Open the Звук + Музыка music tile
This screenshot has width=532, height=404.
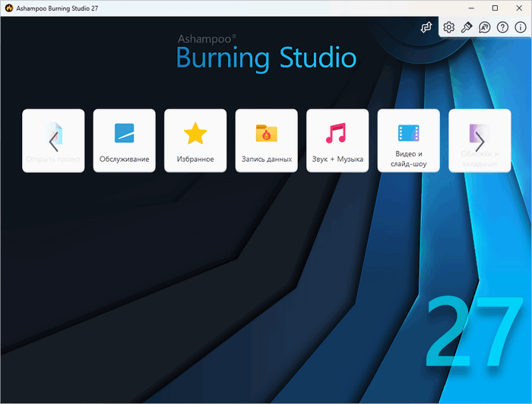tap(337, 140)
